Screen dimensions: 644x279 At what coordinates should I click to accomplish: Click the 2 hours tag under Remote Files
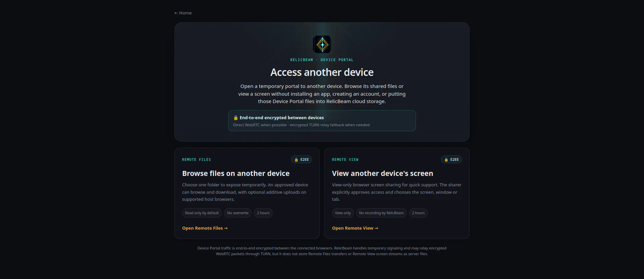(x=263, y=213)
